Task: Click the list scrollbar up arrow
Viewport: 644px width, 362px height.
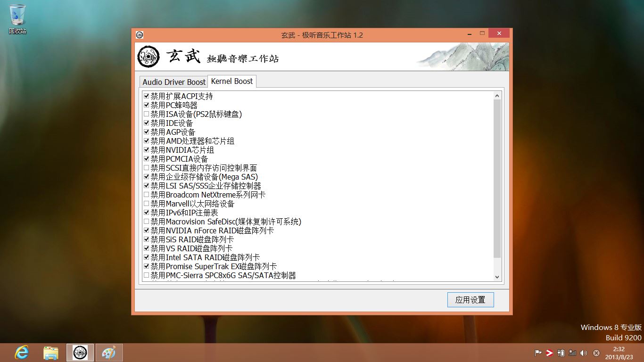Action: point(497,96)
